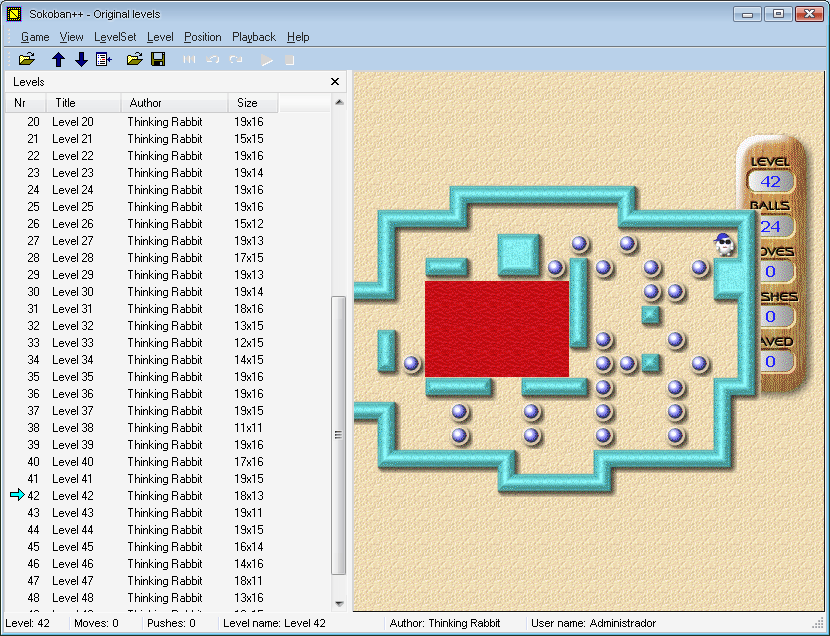Close the Levels panel
Screen dimensions: 830x636
[335, 81]
